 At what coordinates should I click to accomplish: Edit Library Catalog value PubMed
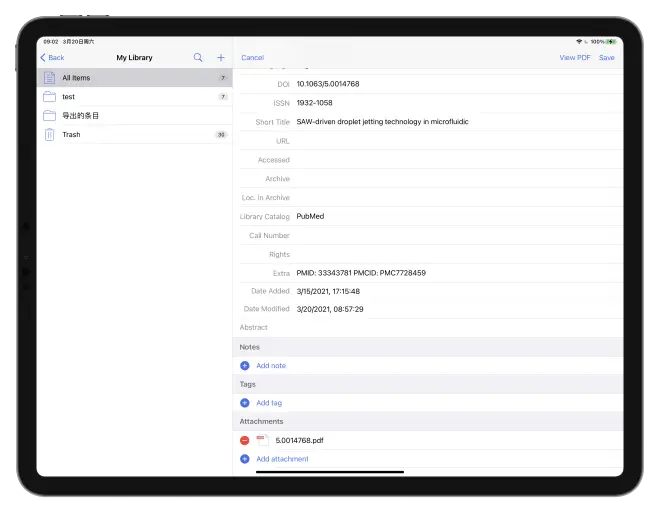tap(459, 216)
